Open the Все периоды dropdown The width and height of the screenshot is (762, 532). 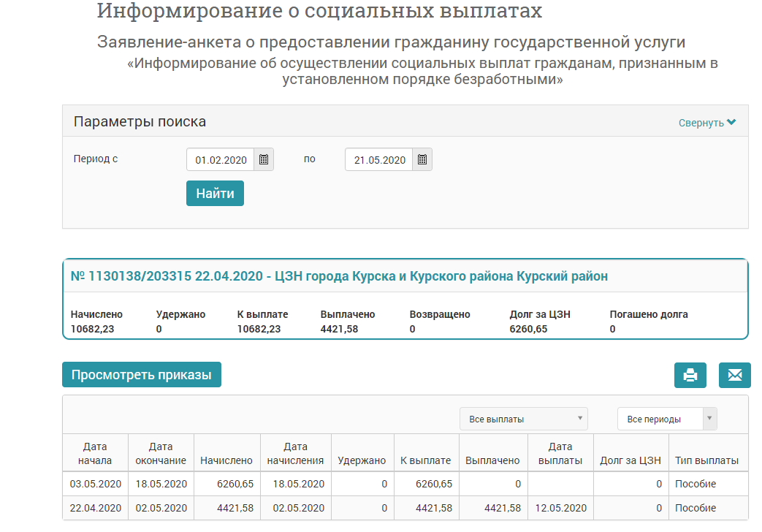pos(666,419)
